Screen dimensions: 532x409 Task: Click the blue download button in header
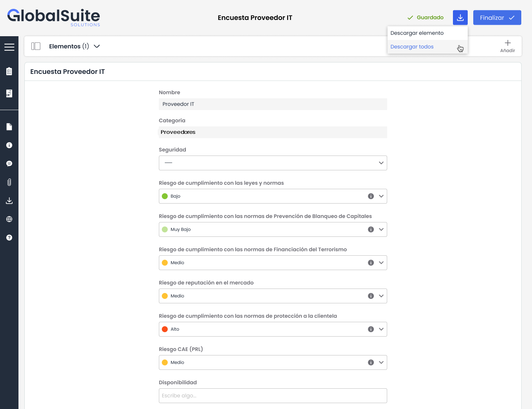[460, 18]
